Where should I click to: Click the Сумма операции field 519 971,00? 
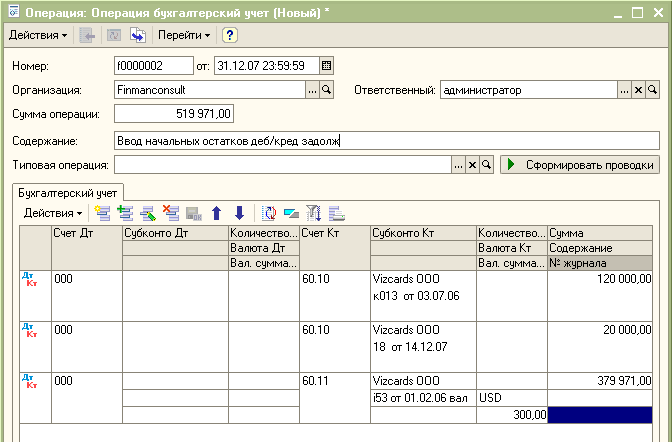(174, 114)
